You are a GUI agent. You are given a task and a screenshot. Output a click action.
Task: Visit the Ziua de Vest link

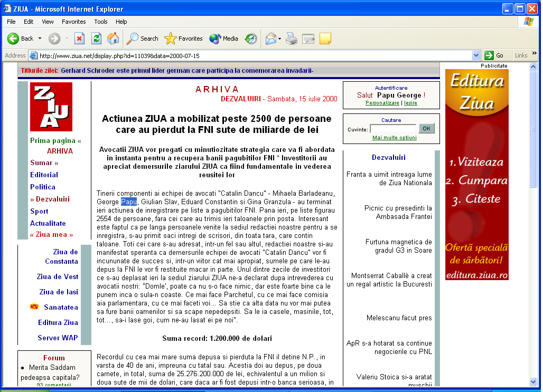(x=58, y=276)
